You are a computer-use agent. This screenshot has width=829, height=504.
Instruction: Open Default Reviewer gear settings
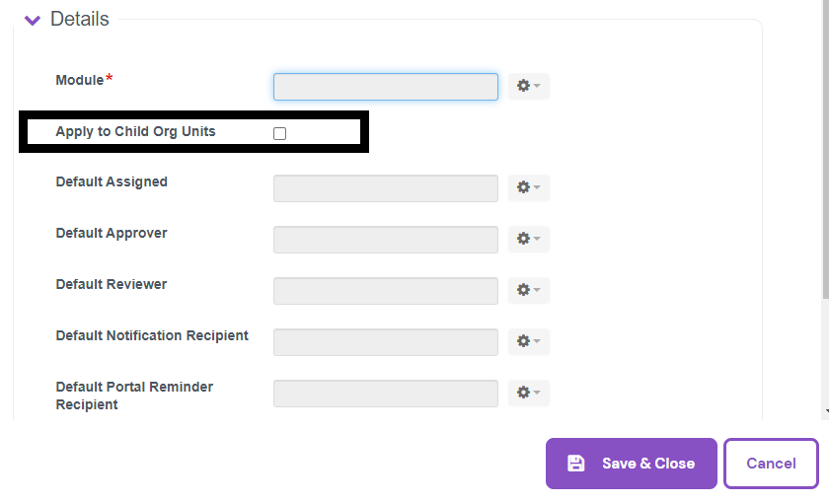coord(528,290)
